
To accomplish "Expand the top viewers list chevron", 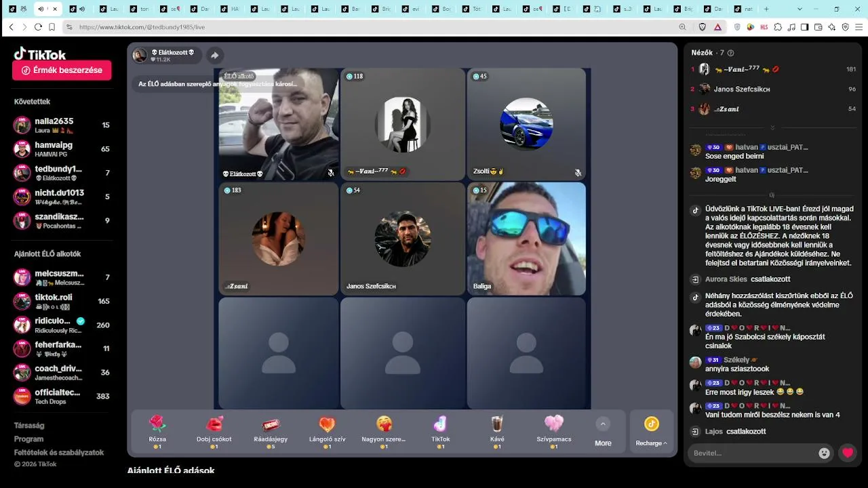I will (x=772, y=127).
